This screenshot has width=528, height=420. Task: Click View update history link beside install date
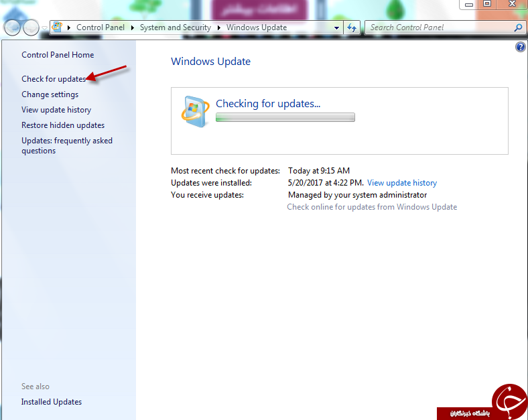point(402,183)
